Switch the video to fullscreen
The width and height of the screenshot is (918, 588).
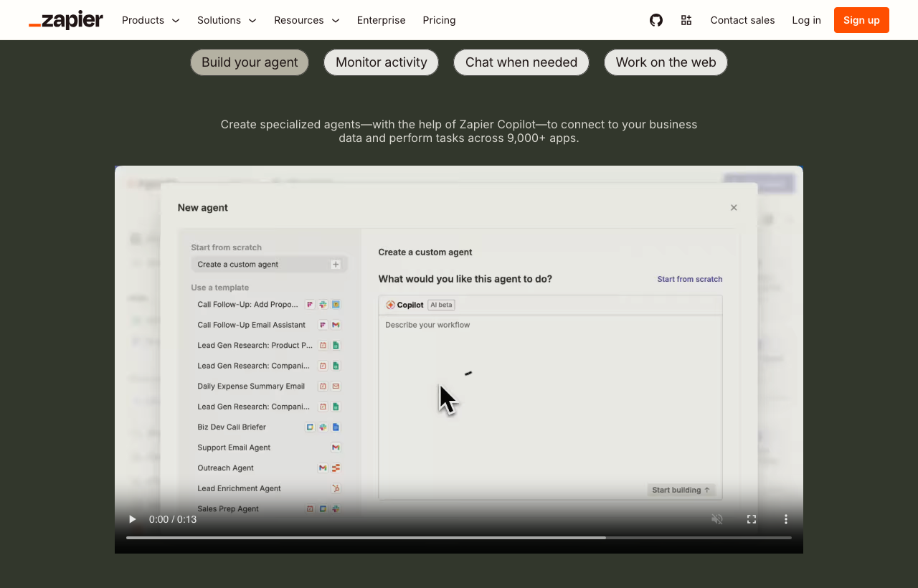752,519
